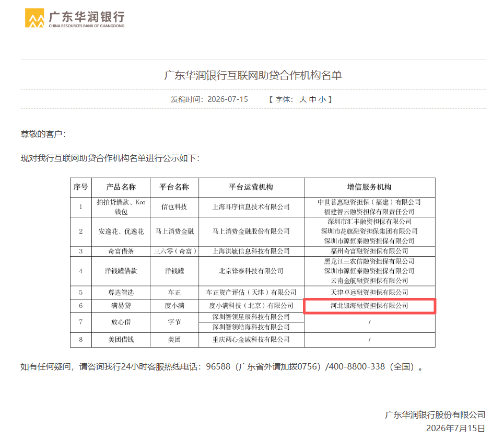
Task: Click cell 上海淇毓信息科技有限公司
Action: [251, 251]
